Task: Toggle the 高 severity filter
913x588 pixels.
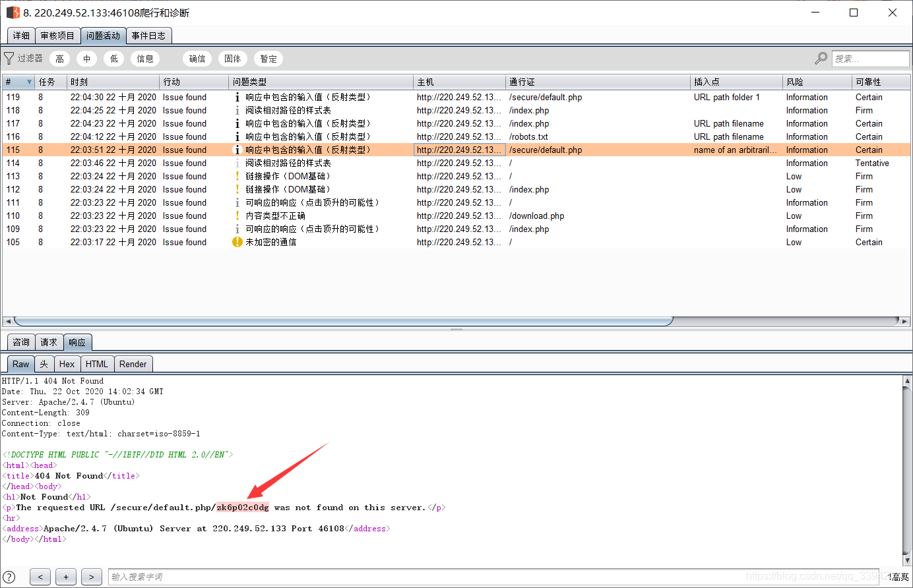Action: (x=60, y=59)
